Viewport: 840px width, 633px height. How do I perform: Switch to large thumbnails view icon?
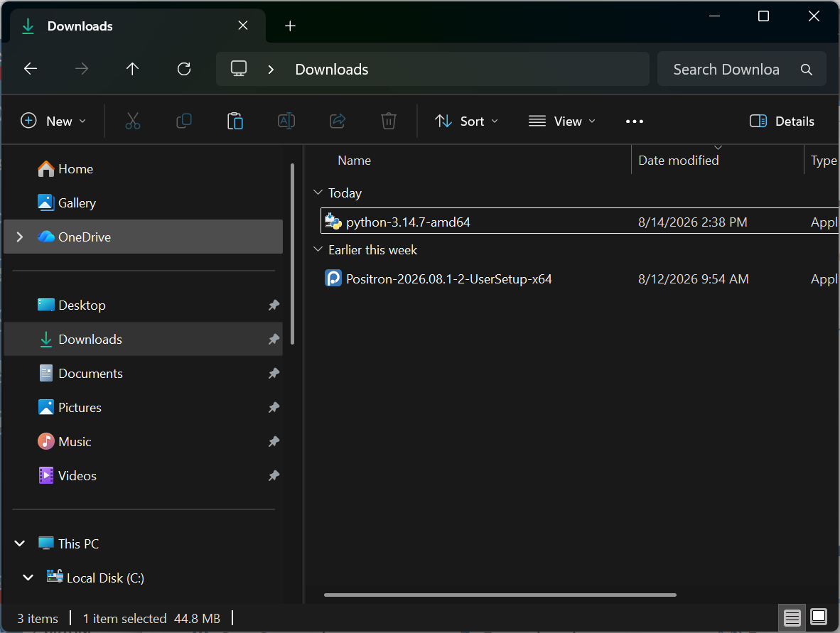point(818,617)
